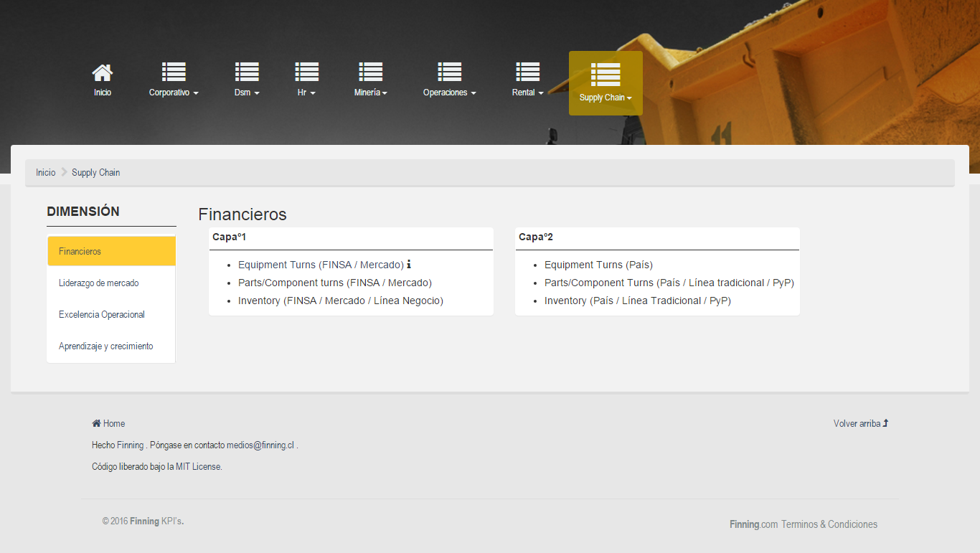Select Excelencia Operacional dimension

click(102, 315)
